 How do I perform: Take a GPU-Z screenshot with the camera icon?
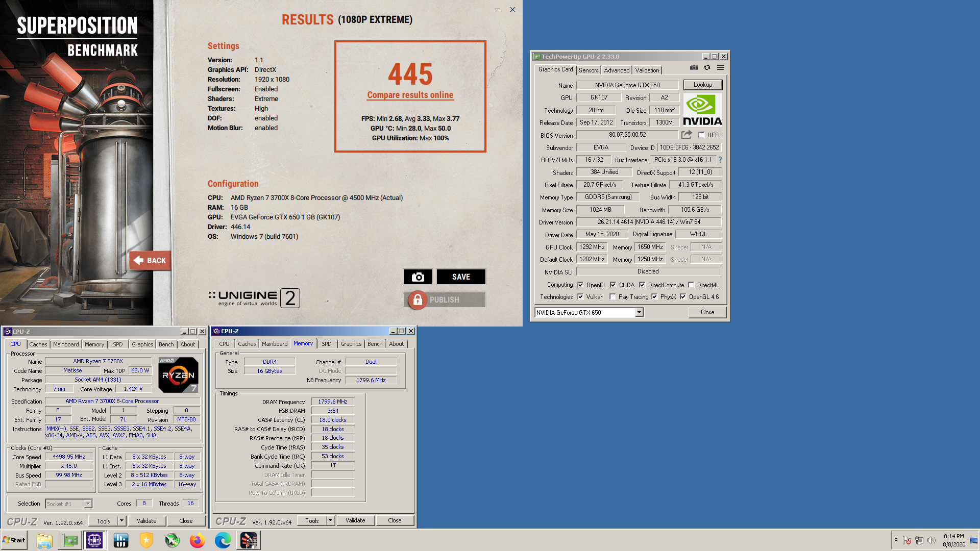point(694,67)
